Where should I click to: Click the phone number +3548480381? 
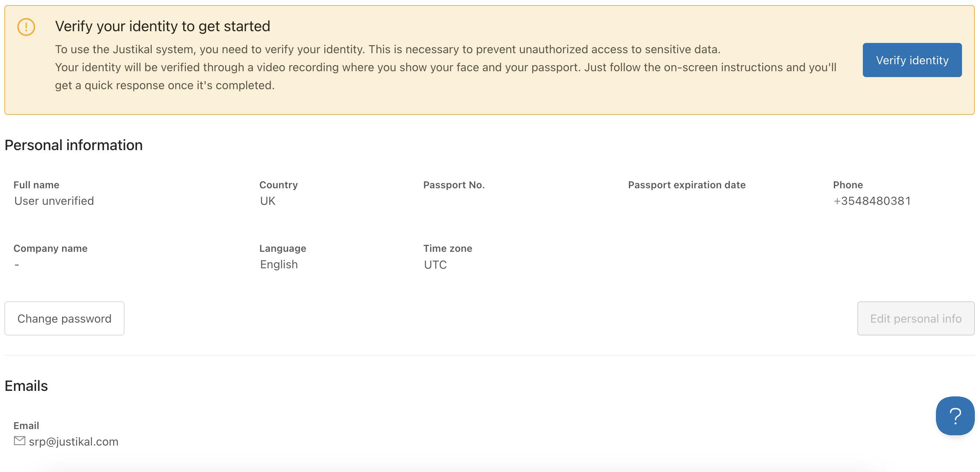(x=872, y=201)
